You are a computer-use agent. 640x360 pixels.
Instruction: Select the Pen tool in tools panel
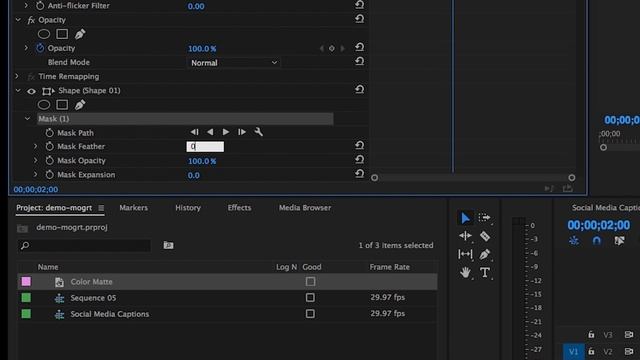pyautogui.click(x=484, y=254)
